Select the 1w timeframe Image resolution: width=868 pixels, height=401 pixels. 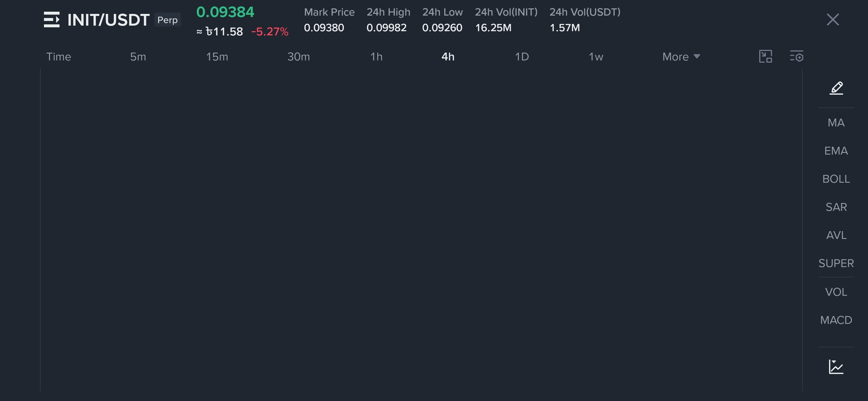(x=596, y=57)
